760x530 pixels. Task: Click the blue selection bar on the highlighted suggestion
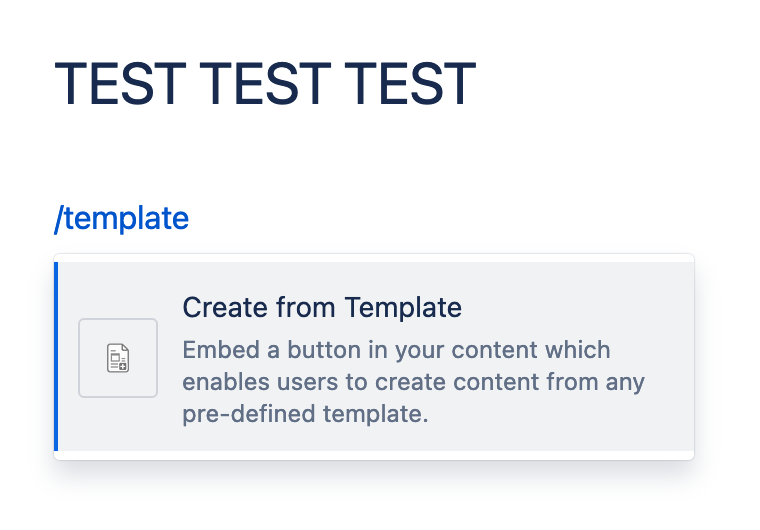click(56, 356)
